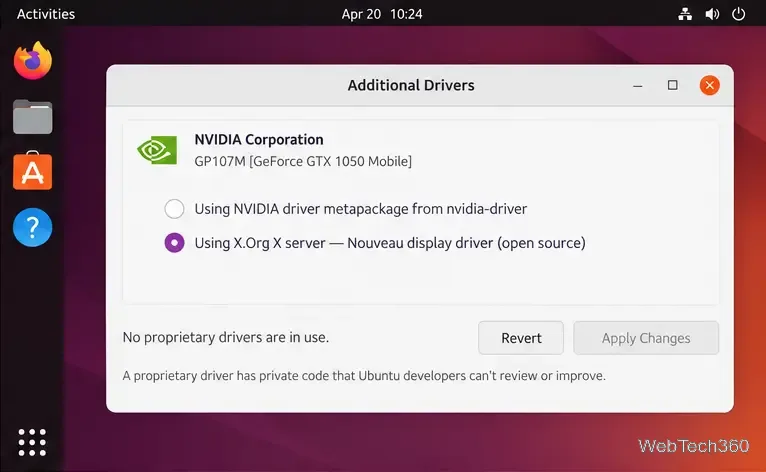Click the proprietary driver private code note
Image resolution: width=766 pixels, height=472 pixels.
[364, 376]
